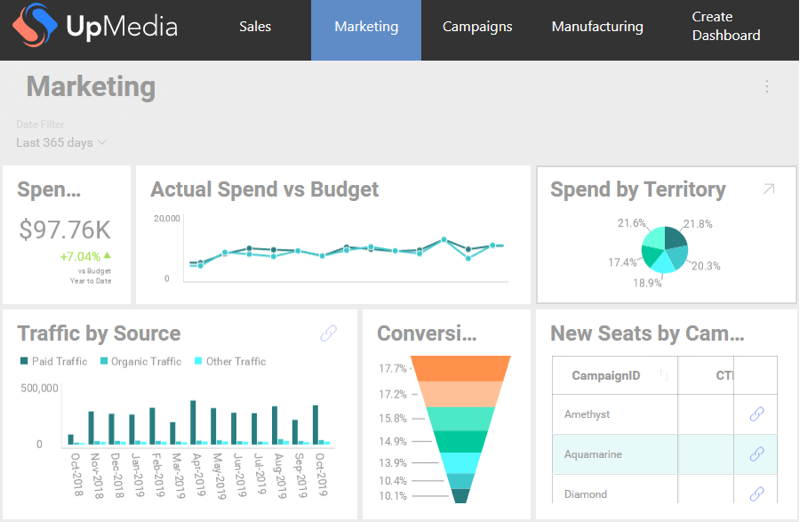The width and height of the screenshot is (800, 522).
Task: Click Create Dashboard in the navigation
Action: 726,27
